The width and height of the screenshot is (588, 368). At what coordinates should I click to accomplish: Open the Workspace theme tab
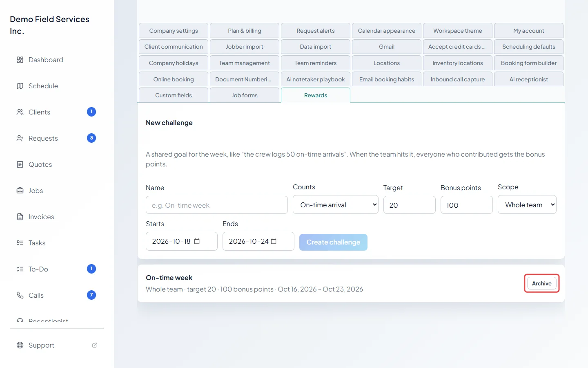[x=458, y=31]
